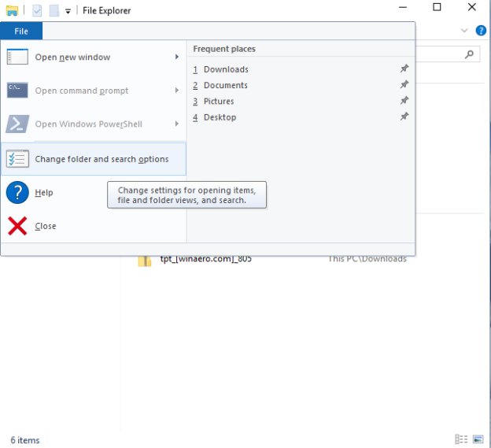491x448 pixels.
Task: Click the Open new window icon
Action: tap(17, 57)
